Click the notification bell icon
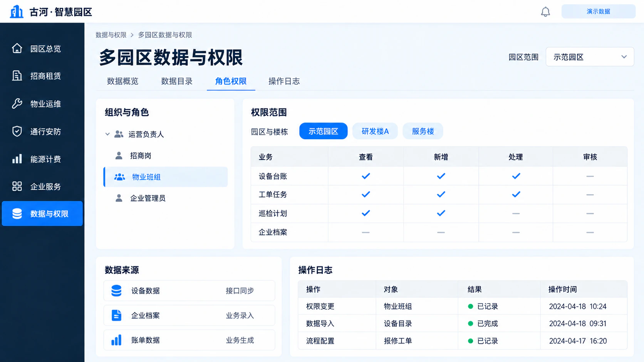This screenshot has width=644, height=362. tap(545, 12)
